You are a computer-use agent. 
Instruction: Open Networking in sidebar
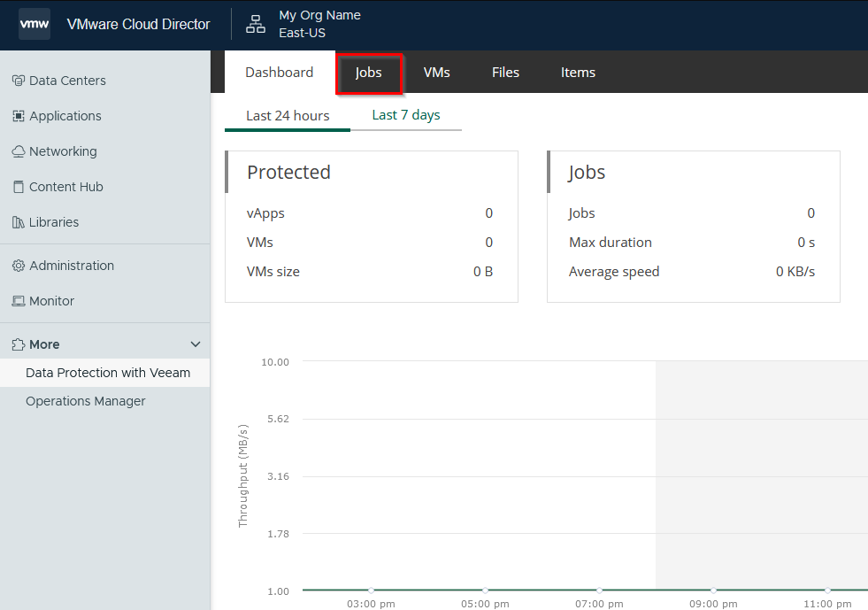click(63, 151)
